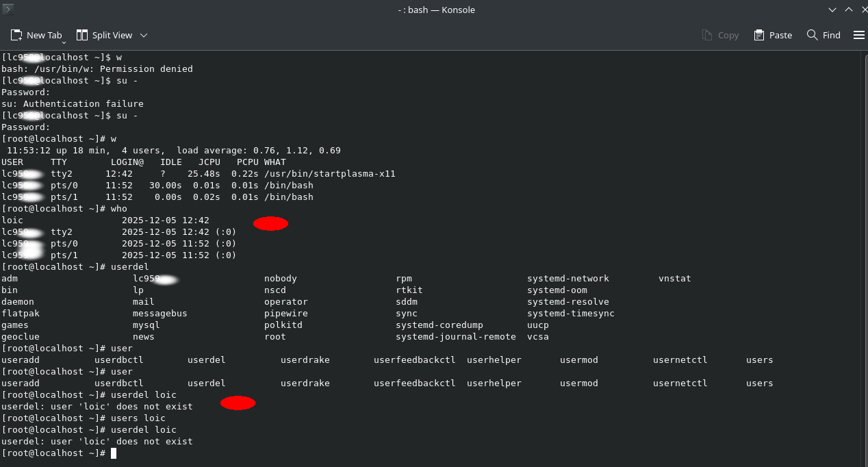Image resolution: width=868 pixels, height=467 pixels.
Task: Click the Konsole window icon in title bar
Action: coord(8,9)
